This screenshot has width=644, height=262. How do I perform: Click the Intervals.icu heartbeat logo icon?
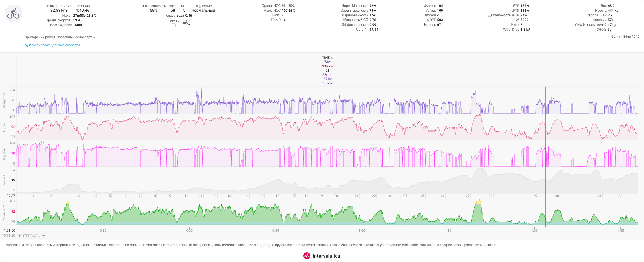[x=307, y=256]
